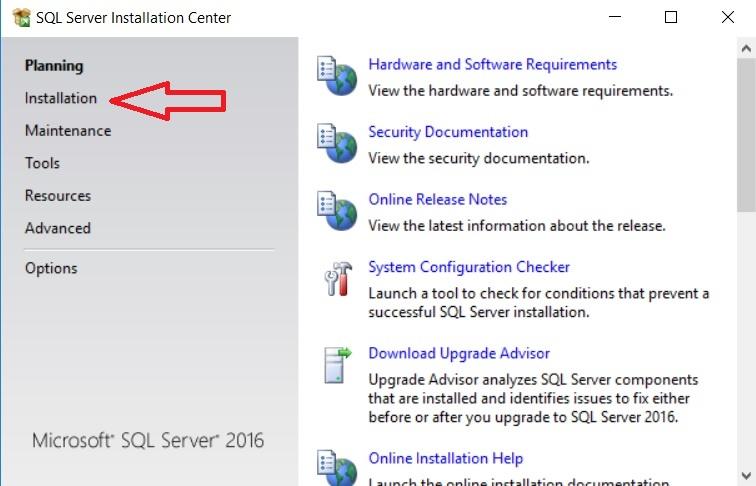Screen dimensions: 756x486
Task: Open Hardware and Software Requirements link
Action: coord(492,64)
